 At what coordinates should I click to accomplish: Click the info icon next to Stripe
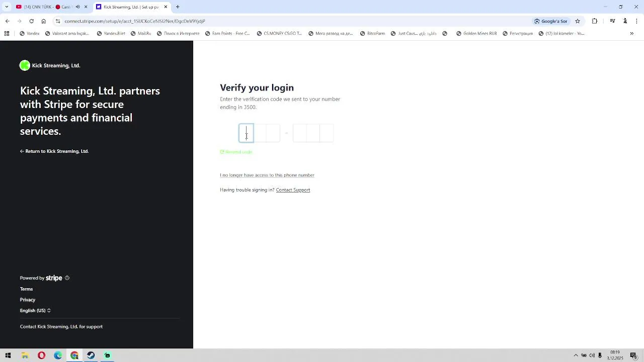point(67,278)
